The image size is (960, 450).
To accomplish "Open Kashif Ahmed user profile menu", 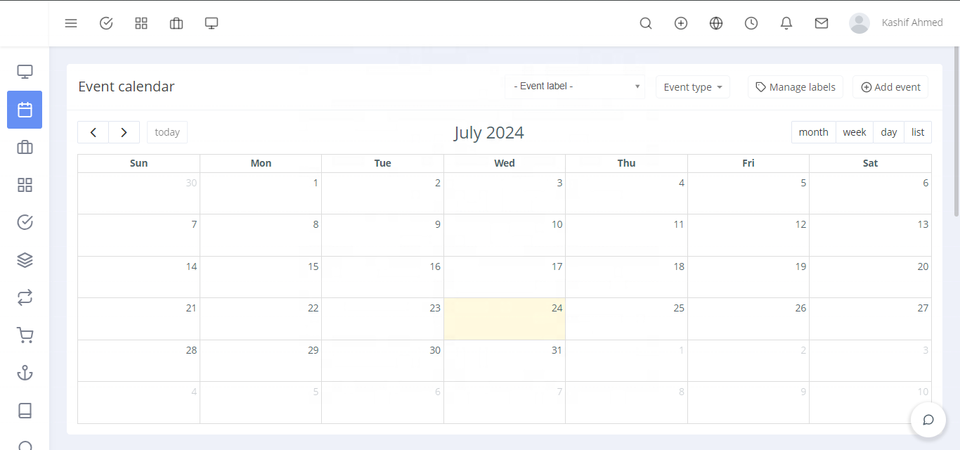I will tap(896, 23).
